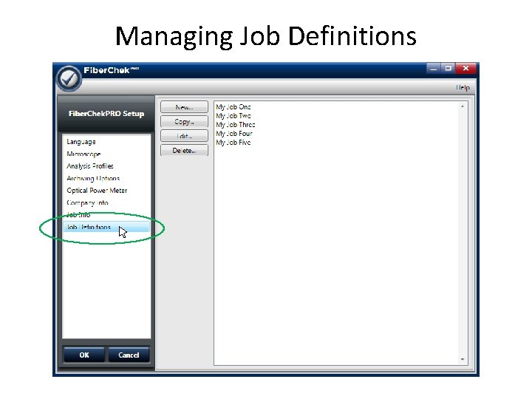Viewport: 532px width, 399px height.
Task: Select "My Job Five" in the list
Action: click(x=233, y=143)
